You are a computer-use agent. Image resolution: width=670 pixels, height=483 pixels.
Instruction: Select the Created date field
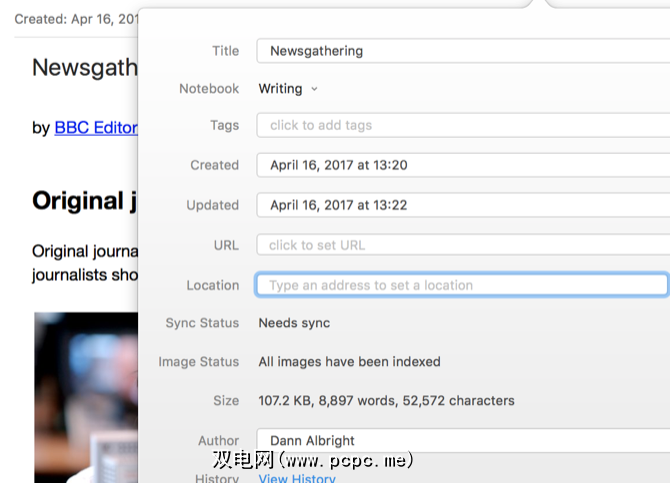pyautogui.click(x=461, y=166)
